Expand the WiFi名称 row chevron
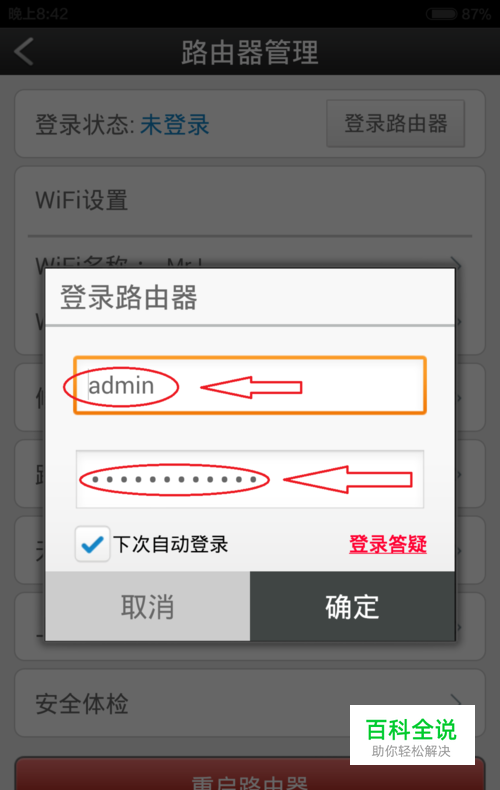Screen dimensions: 500x790 [x=455, y=262]
